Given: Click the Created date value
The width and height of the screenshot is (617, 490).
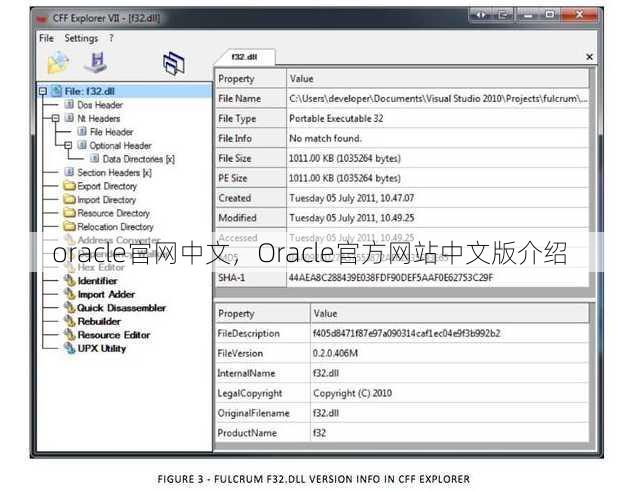Looking at the screenshot, I should click(352, 198).
